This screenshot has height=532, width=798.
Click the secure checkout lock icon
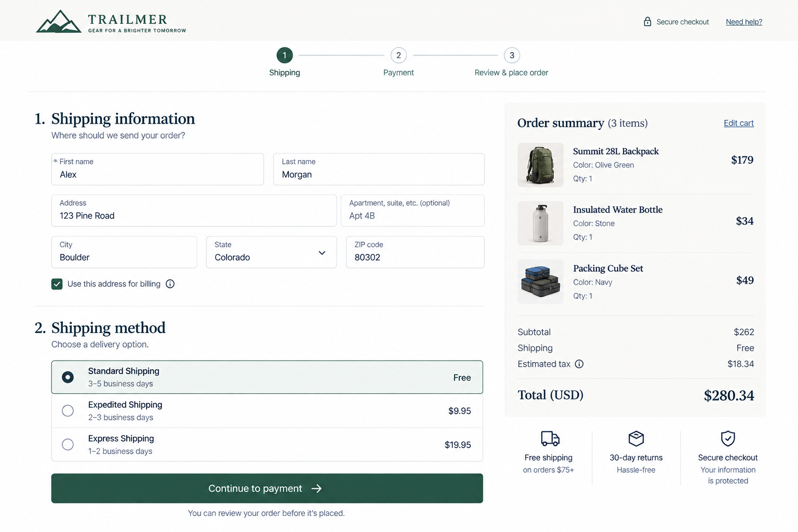click(x=647, y=21)
